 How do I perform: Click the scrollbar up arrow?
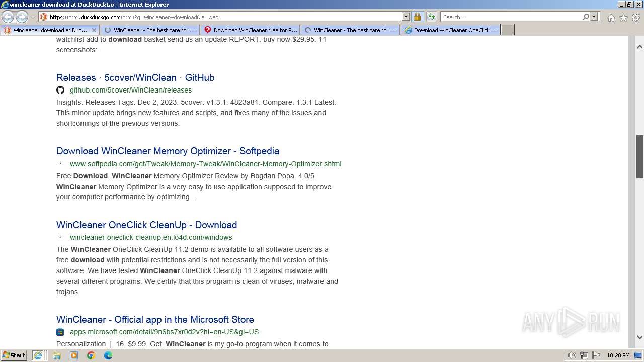[x=640, y=47]
